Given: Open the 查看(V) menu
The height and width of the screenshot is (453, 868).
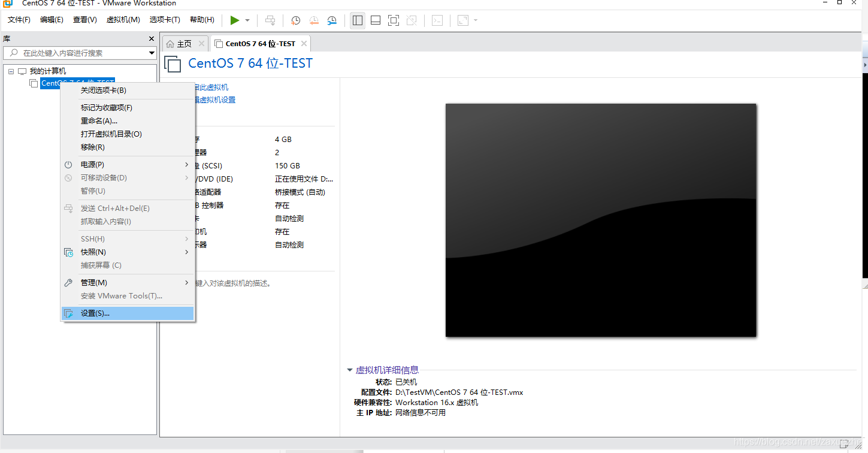Looking at the screenshot, I should [84, 20].
